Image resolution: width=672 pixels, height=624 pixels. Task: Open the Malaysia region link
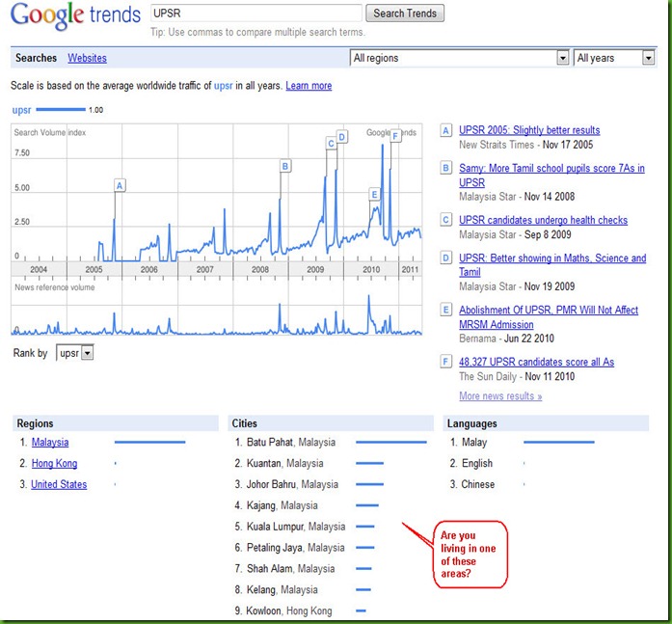pos(50,443)
